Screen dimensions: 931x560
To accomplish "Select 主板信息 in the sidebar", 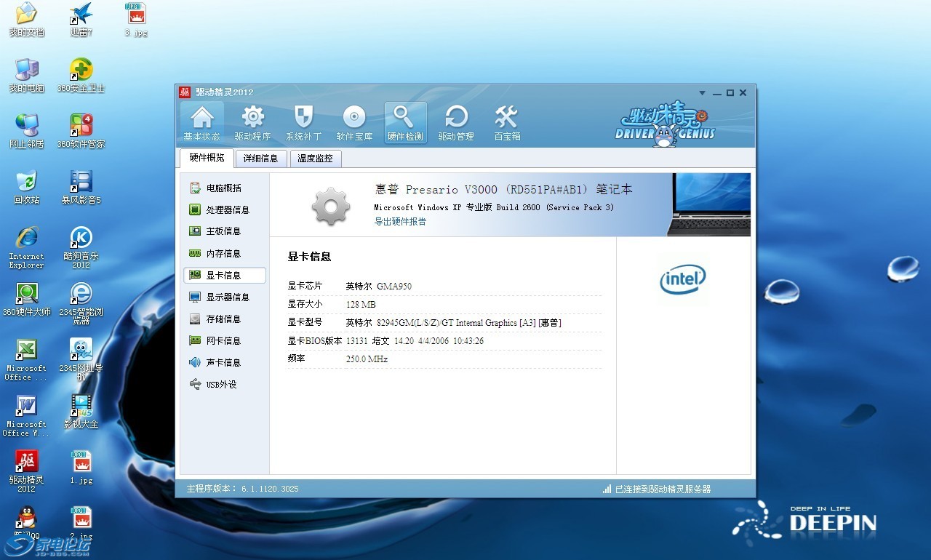I will click(223, 231).
